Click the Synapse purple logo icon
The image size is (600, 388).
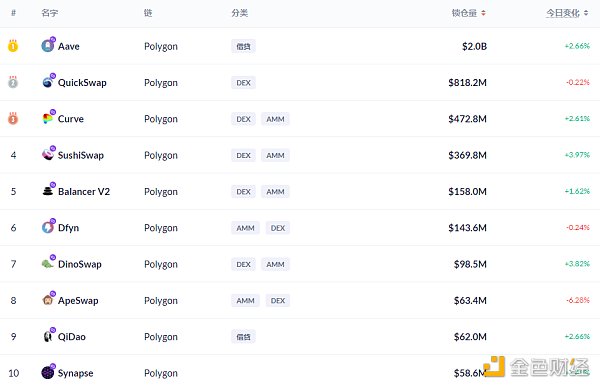(47, 372)
